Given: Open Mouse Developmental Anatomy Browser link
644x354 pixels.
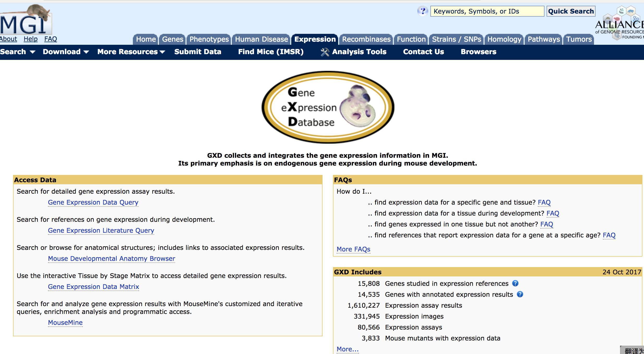Looking at the screenshot, I should [112, 259].
